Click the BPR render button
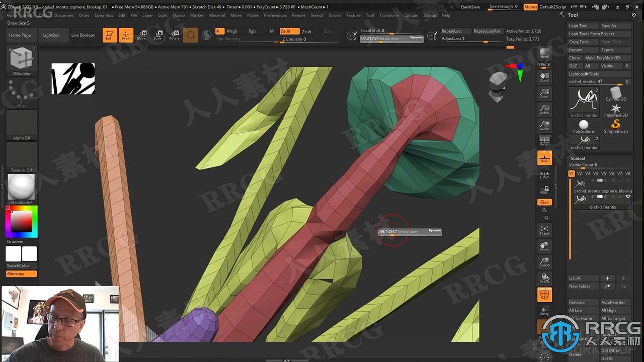 pyautogui.click(x=544, y=54)
